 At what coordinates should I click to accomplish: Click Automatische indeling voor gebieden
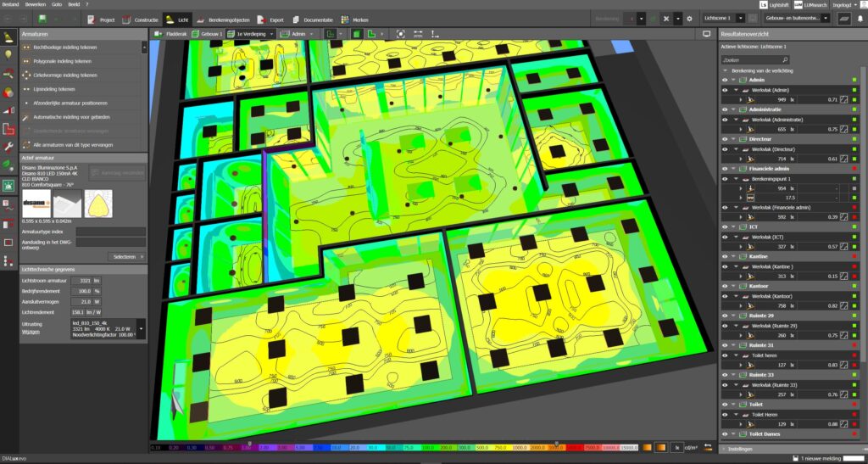71,117
